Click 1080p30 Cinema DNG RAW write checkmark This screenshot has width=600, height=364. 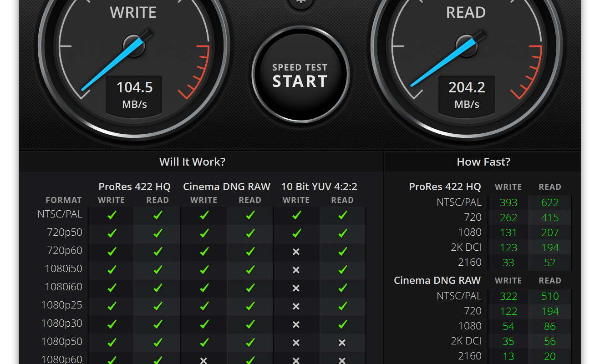point(204,324)
